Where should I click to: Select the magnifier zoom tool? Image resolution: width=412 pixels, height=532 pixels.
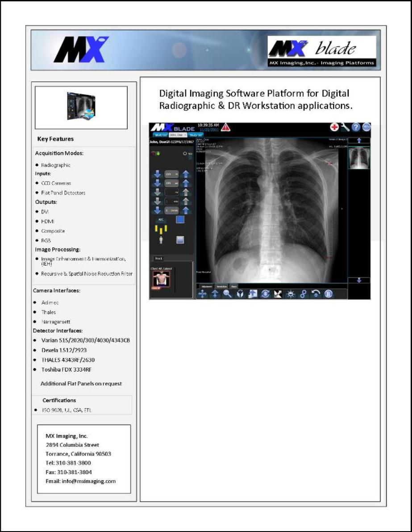point(228,294)
